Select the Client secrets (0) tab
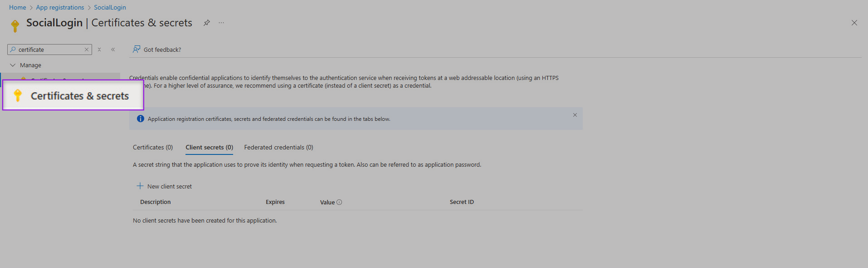Screen dimensions: 868x268 tap(209, 147)
